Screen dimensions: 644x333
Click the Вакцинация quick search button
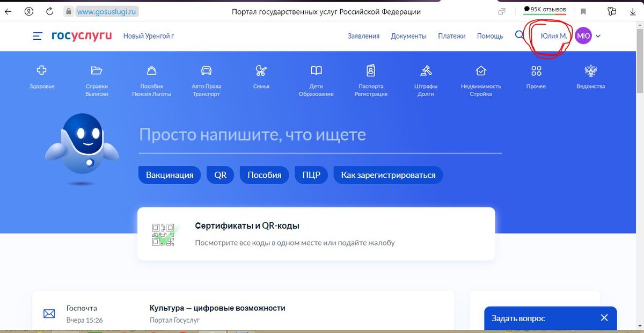pos(170,175)
